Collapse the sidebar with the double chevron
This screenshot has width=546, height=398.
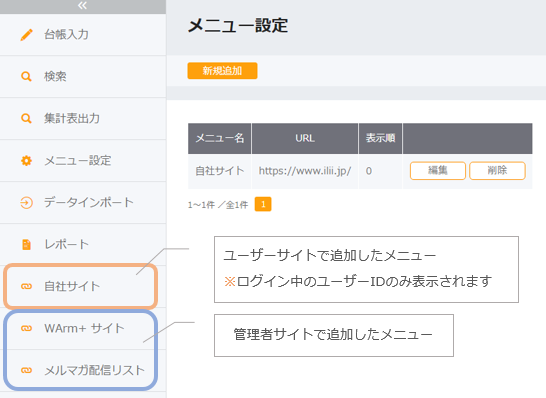click(83, 6)
